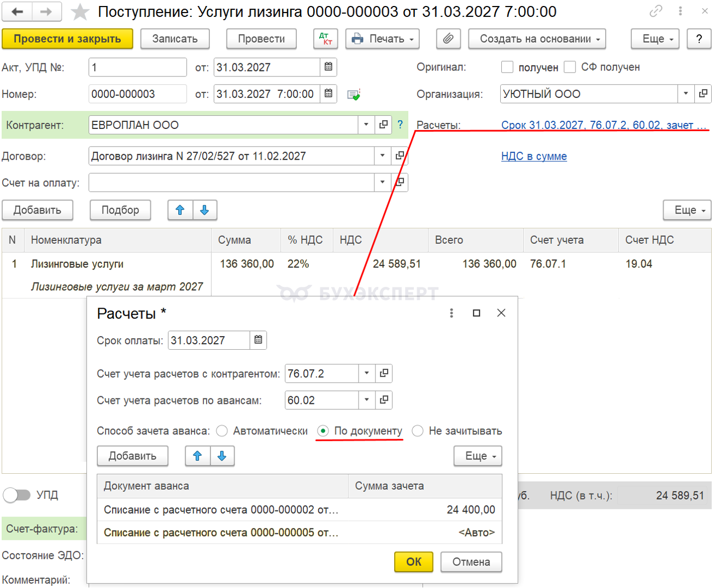
Task: Select По документу advance offset option
Action: point(323,431)
